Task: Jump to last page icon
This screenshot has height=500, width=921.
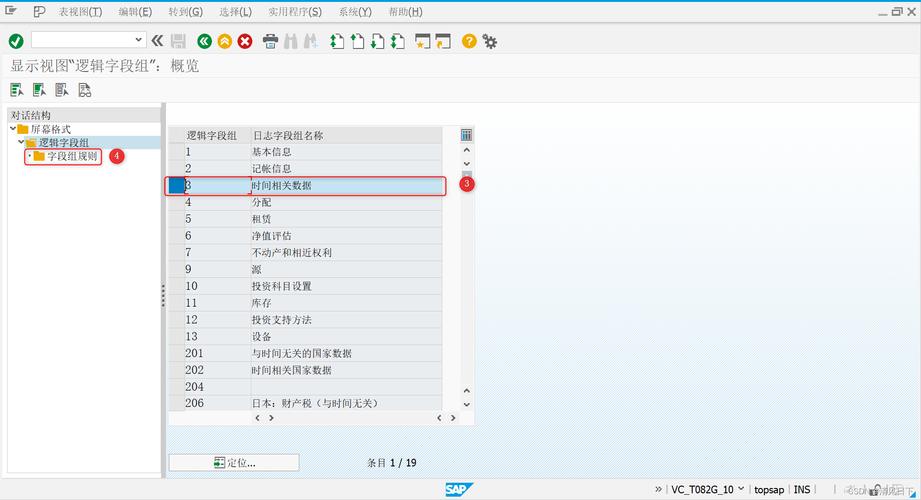Action: [x=398, y=41]
